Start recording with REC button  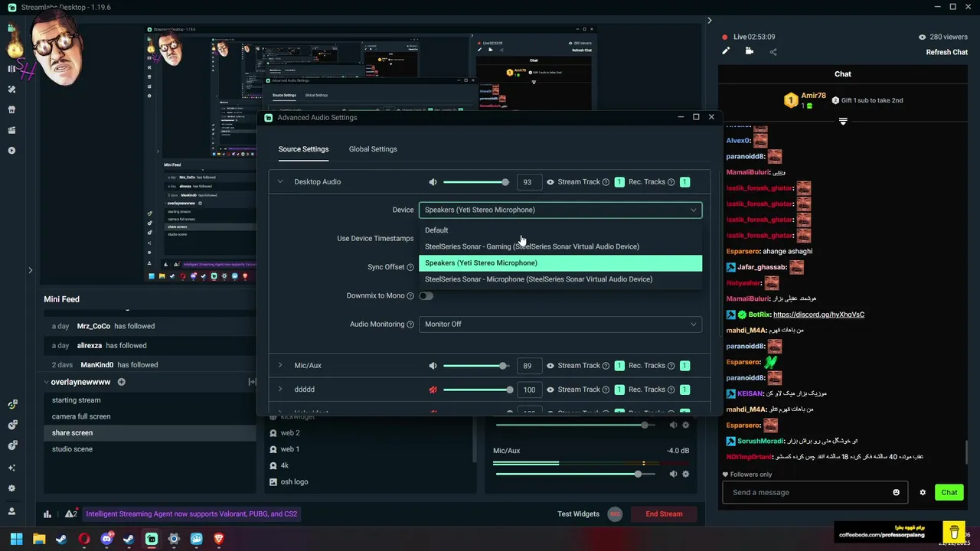(615, 514)
